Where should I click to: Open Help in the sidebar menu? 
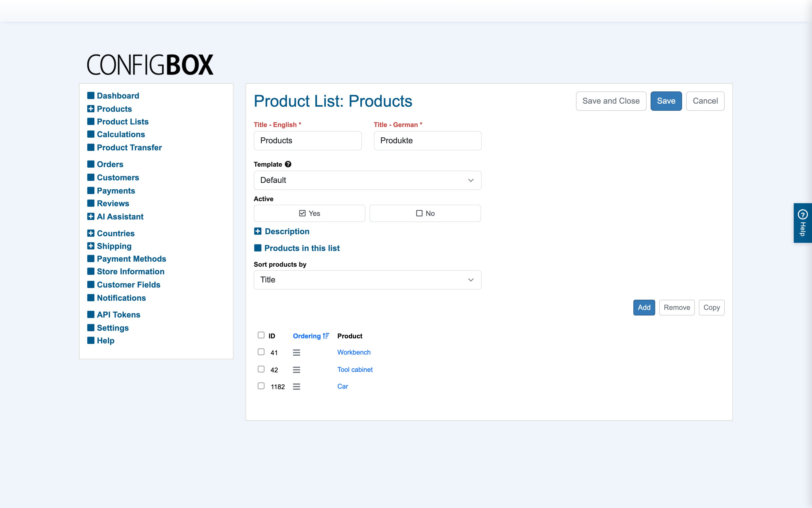coord(105,341)
